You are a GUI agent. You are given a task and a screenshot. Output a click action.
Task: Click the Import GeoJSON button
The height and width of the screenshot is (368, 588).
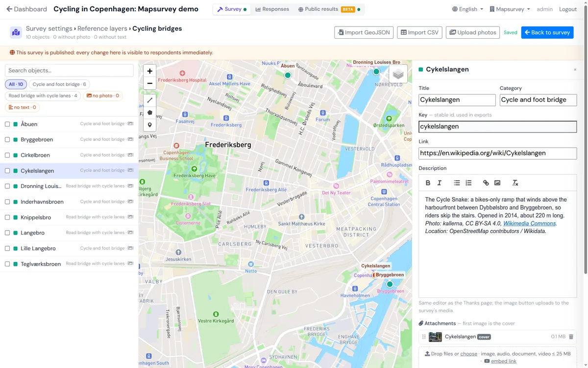364,32
